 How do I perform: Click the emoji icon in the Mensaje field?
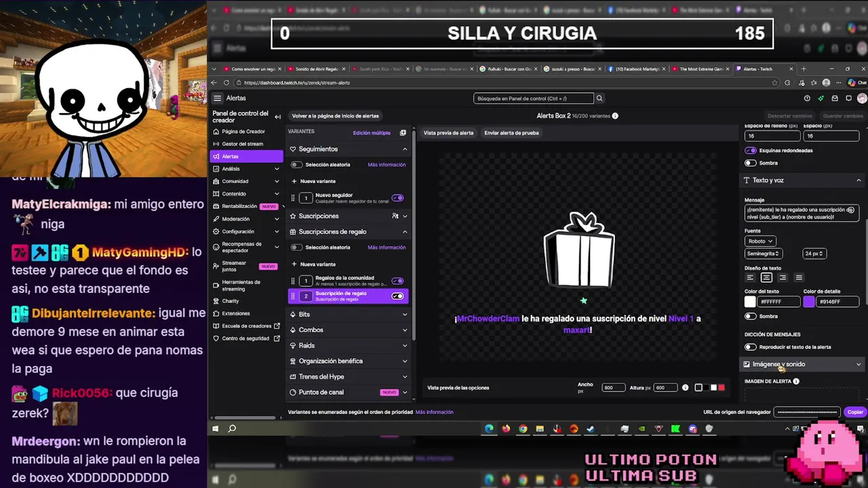850,210
